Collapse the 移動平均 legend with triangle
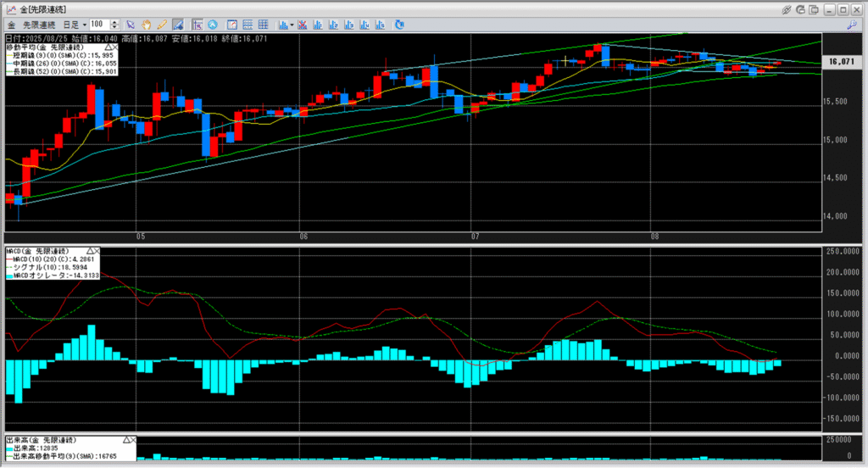This screenshot has height=468, width=868. (x=108, y=47)
